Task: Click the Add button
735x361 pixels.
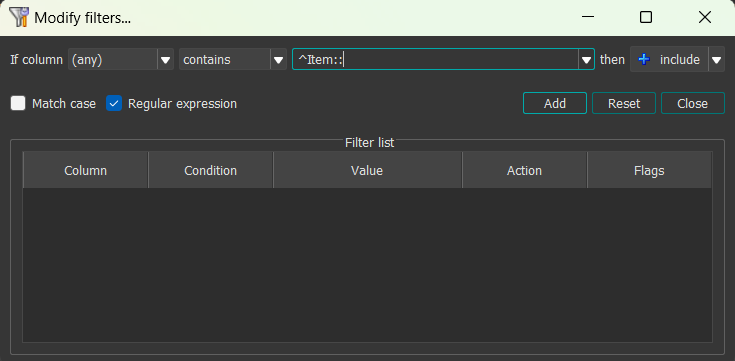Action: point(555,103)
